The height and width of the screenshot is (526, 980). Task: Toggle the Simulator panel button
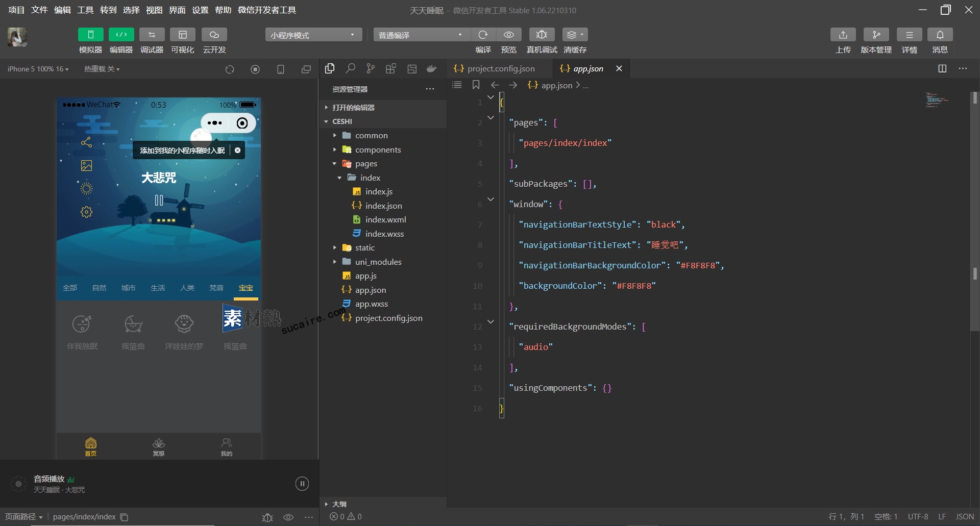point(90,35)
